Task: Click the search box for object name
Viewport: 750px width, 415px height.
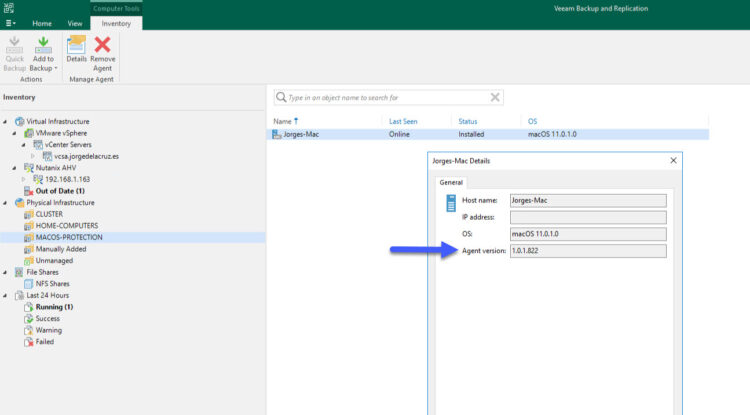Action: tap(388, 98)
